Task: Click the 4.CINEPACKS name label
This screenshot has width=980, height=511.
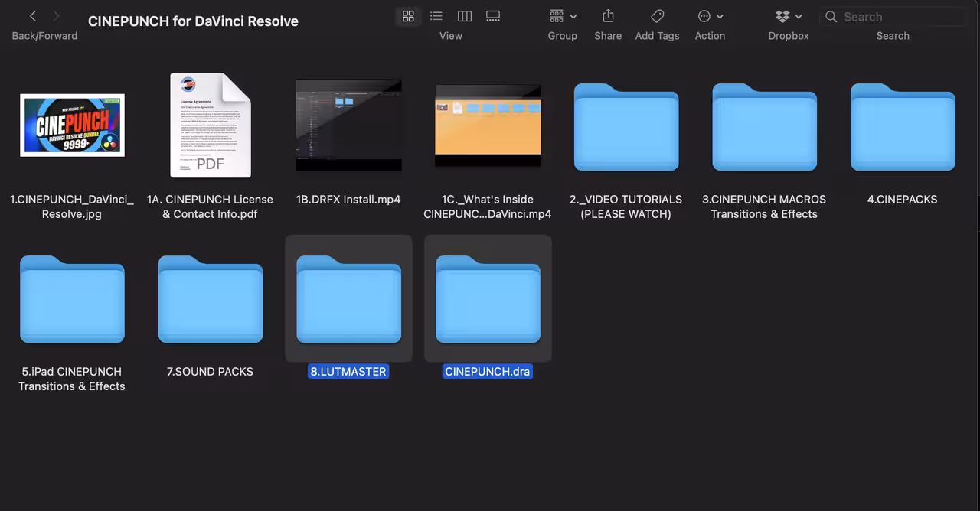Action: [x=903, y=200]
